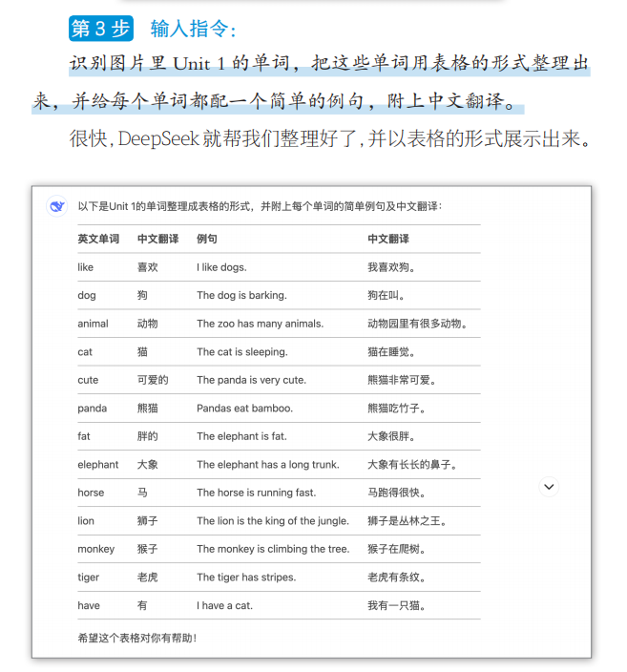Click the translation '我有一只猫。'

click(396, 605)
